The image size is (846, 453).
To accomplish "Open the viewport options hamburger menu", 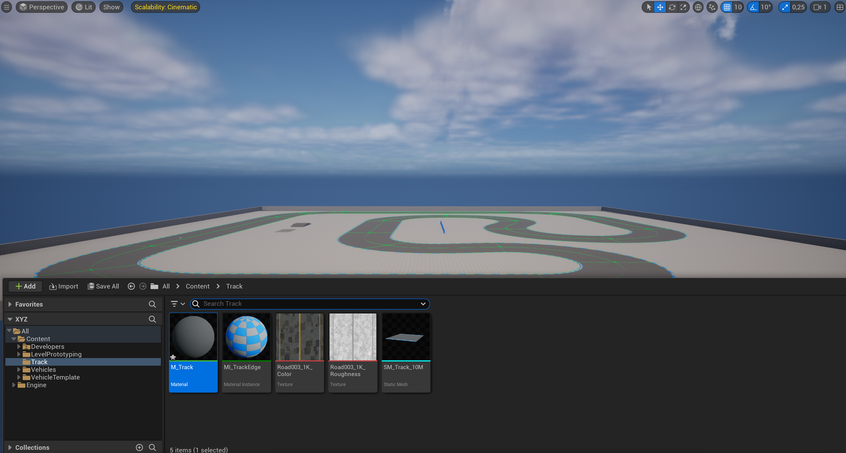I will click(x=6, y=7).
